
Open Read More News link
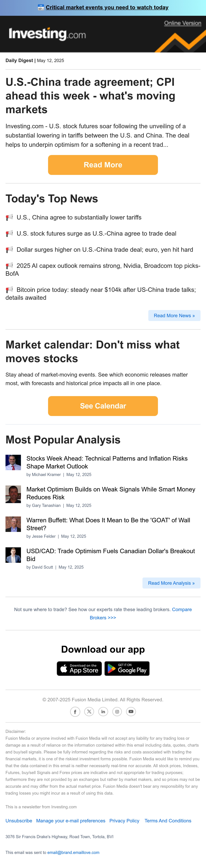pyautogui.click(x=174, y=315)
